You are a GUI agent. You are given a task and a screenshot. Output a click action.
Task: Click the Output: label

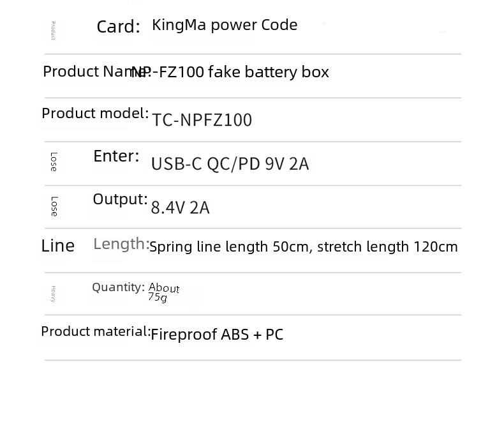(120, 199)
